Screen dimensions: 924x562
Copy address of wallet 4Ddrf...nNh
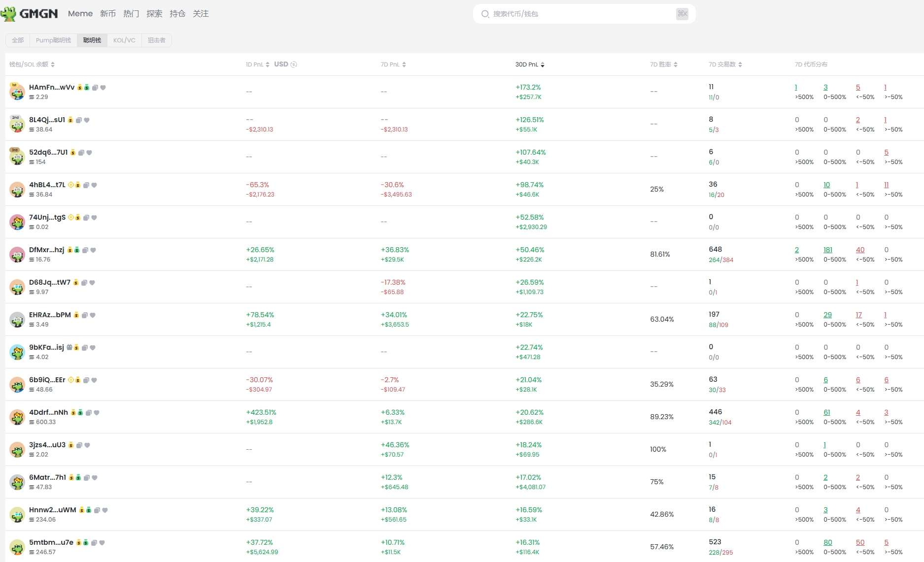(89, 413)
